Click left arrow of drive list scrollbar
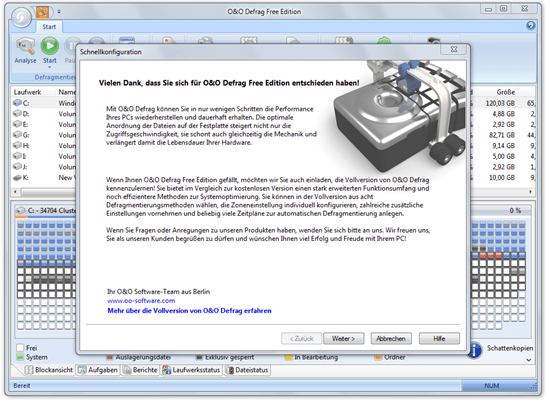Viewport: 550px width, 408px height. tap(15, 192)
